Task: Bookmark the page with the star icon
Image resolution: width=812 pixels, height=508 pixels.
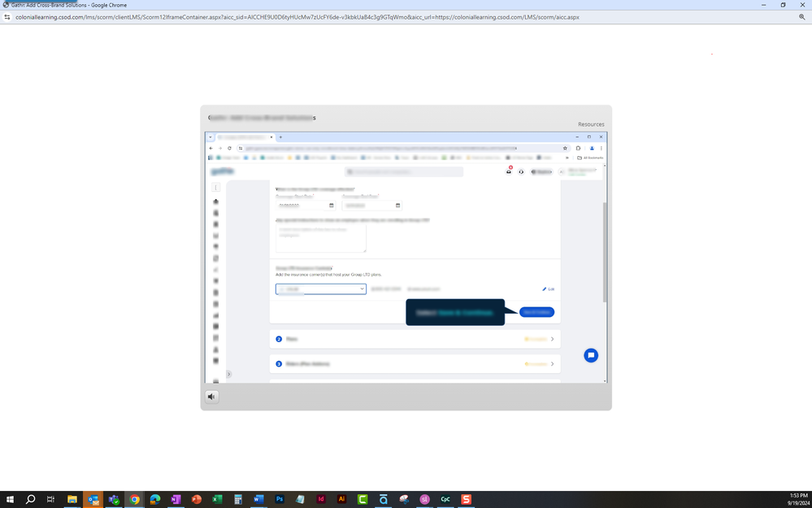Action: 565,148
